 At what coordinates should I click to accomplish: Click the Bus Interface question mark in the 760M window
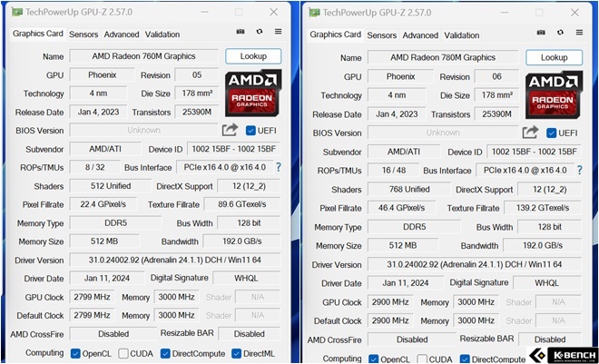(x=278, y=169)
